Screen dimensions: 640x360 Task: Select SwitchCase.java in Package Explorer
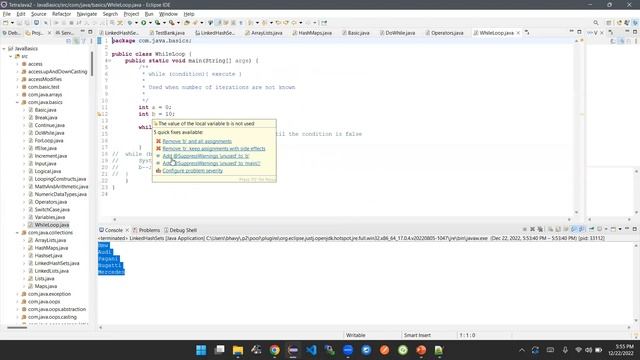click(52, 210)
